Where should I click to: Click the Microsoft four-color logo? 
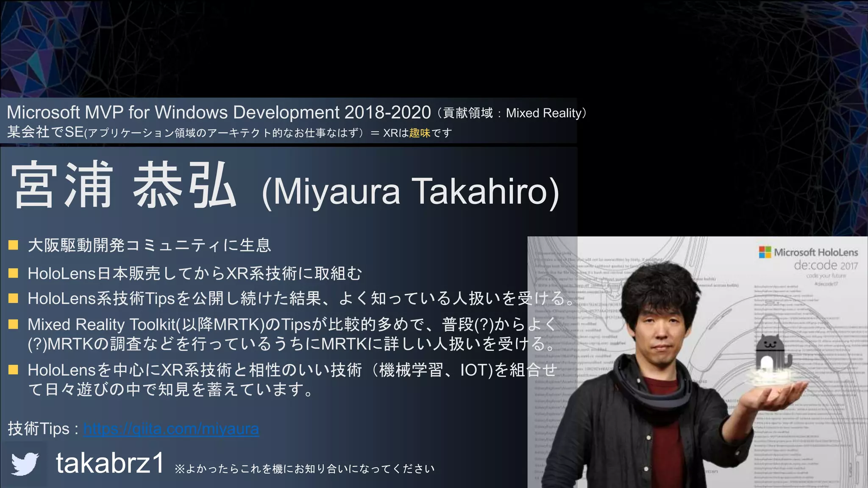click(765, 252)
